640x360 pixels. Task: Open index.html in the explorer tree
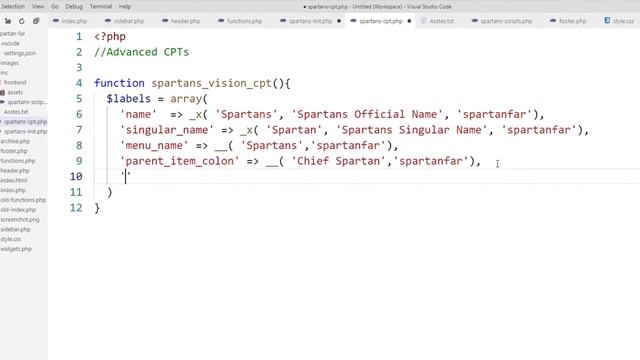coord(13,180)
